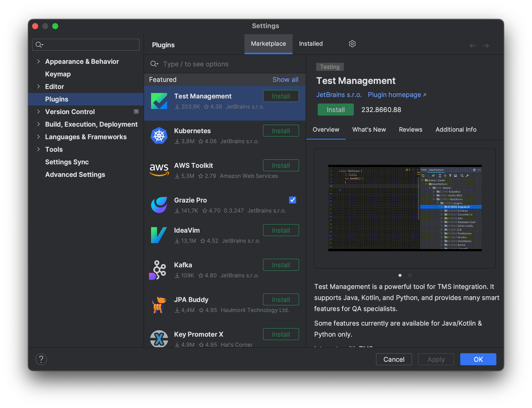Install the Key Promoter X plugin

(x=281, y=334)
